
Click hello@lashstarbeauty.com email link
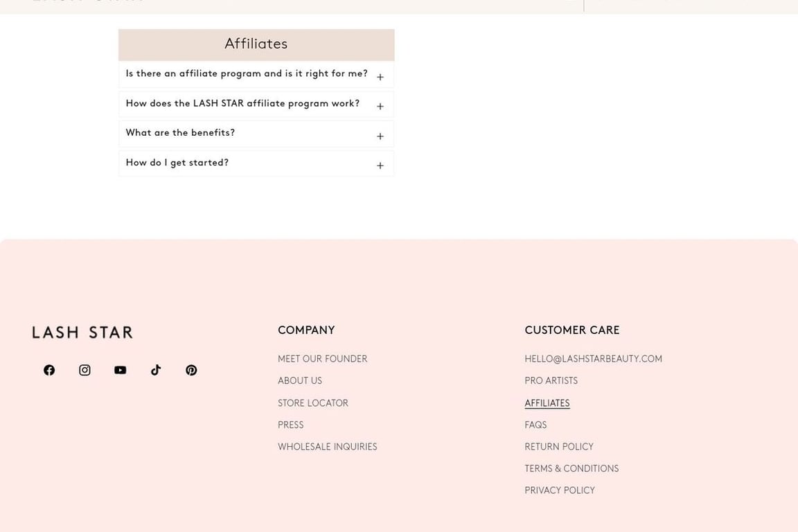594,359
